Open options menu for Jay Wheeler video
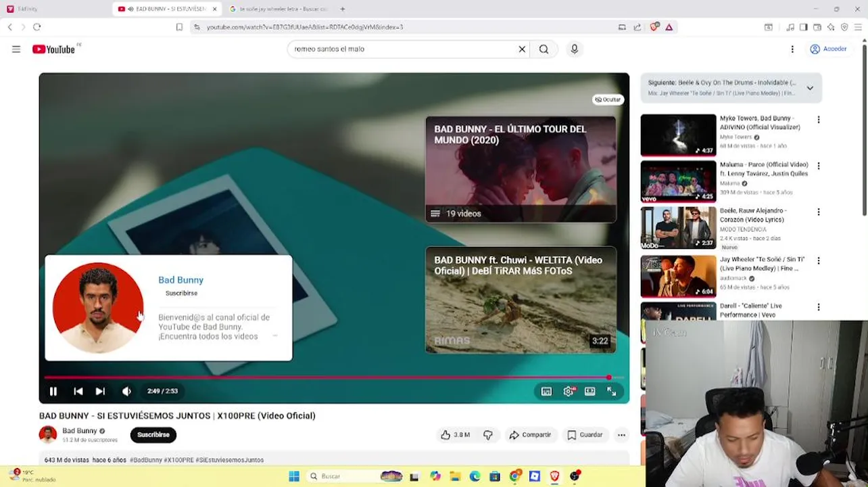Image resolution: width=868 pixels, height=487 pixels. (819, 260)
